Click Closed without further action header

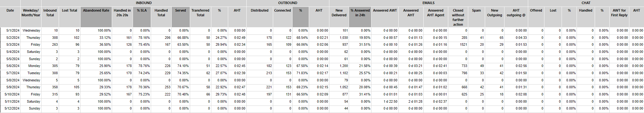point(458,17)
